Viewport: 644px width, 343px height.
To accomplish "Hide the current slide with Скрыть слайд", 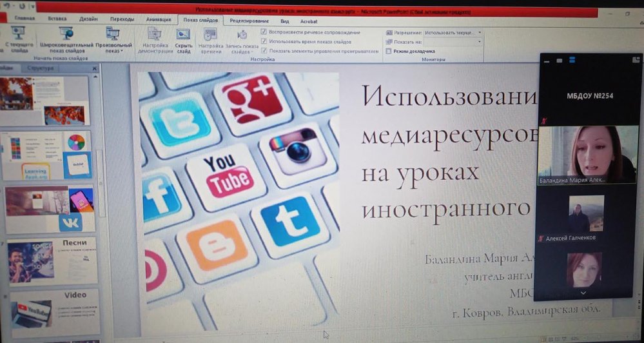I will tap(183, 40).
